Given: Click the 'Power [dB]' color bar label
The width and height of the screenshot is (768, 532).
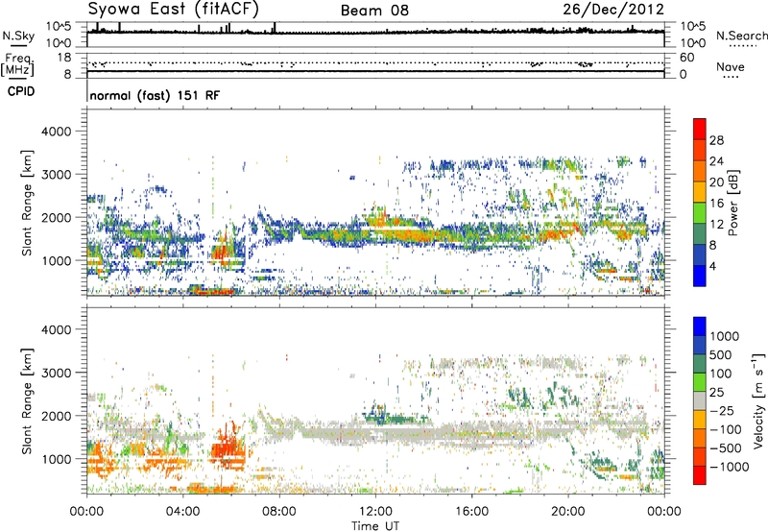Looking at the screenshot, I should point(732,203).
